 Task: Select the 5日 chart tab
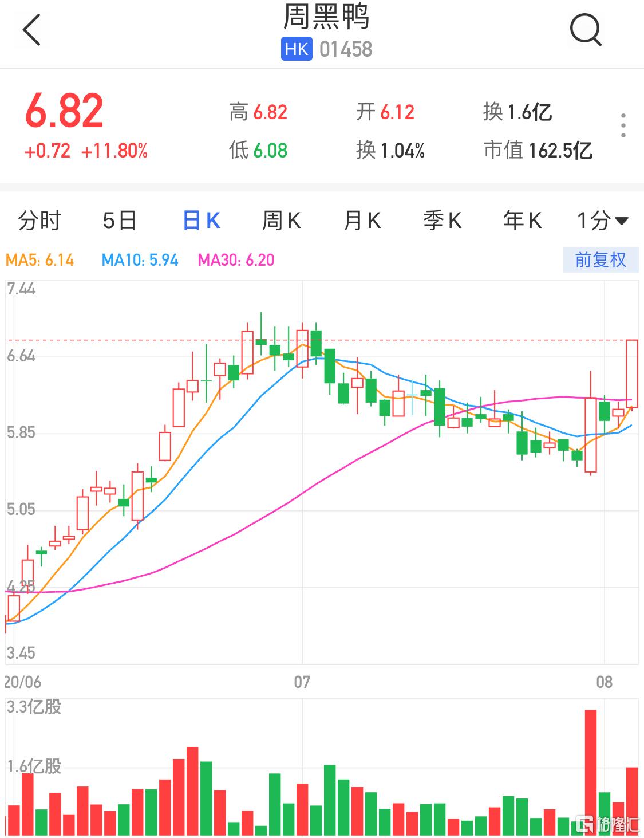click(x=119, y=221)
